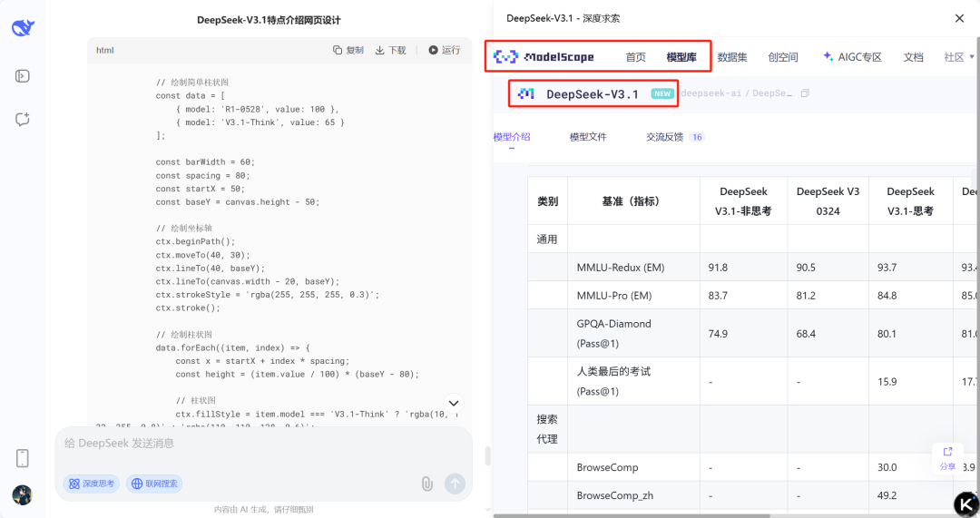Click the DeepSeek V3.1-思考 column header
The image size is (980, 518).
910,201
